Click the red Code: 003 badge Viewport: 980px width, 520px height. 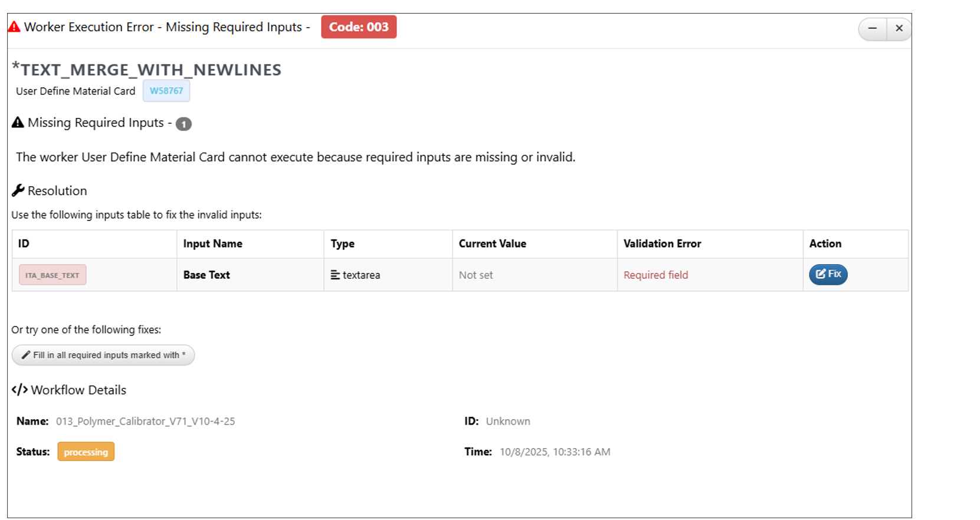coord(358,27)
